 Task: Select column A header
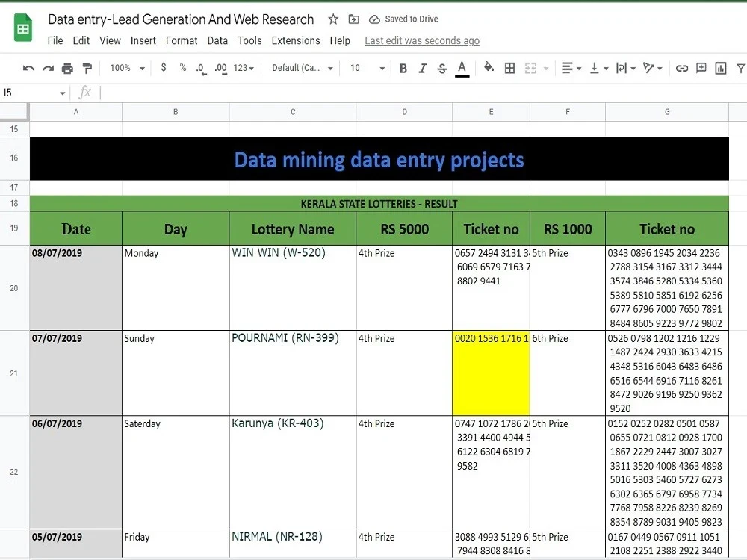pos(75,112)
